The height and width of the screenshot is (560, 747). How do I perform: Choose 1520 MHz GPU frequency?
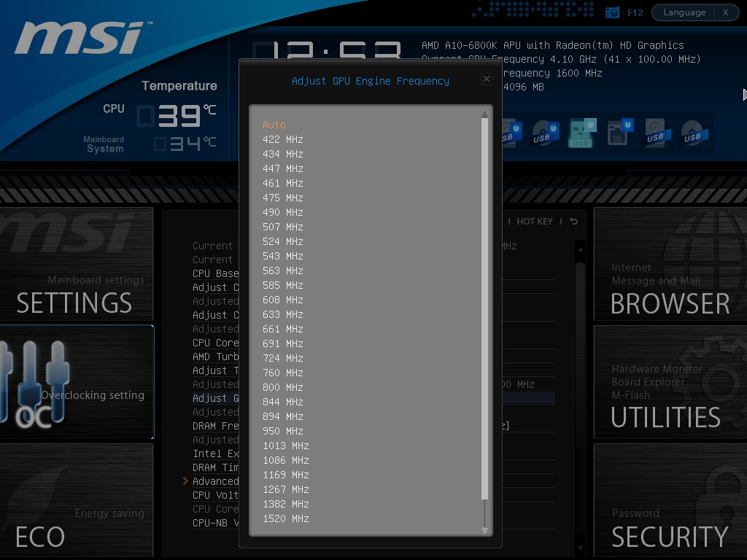tap(286, 518)
